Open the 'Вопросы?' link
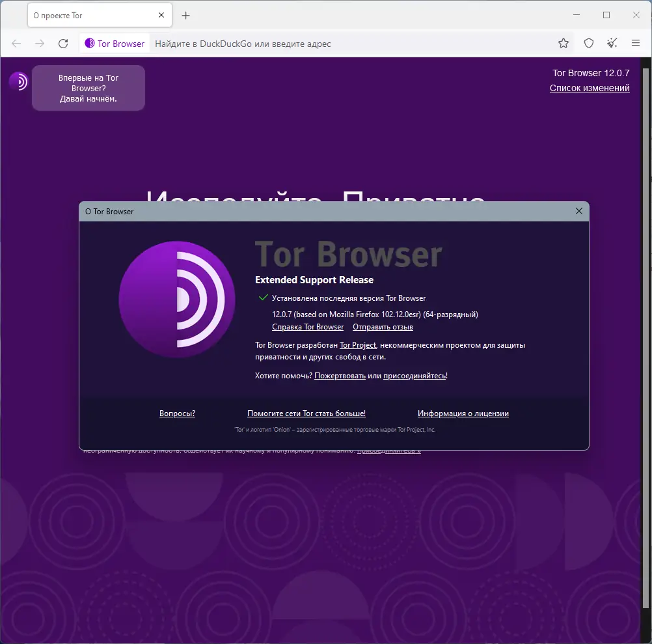This screenshot has width=652, height=644. pos(177,413)
